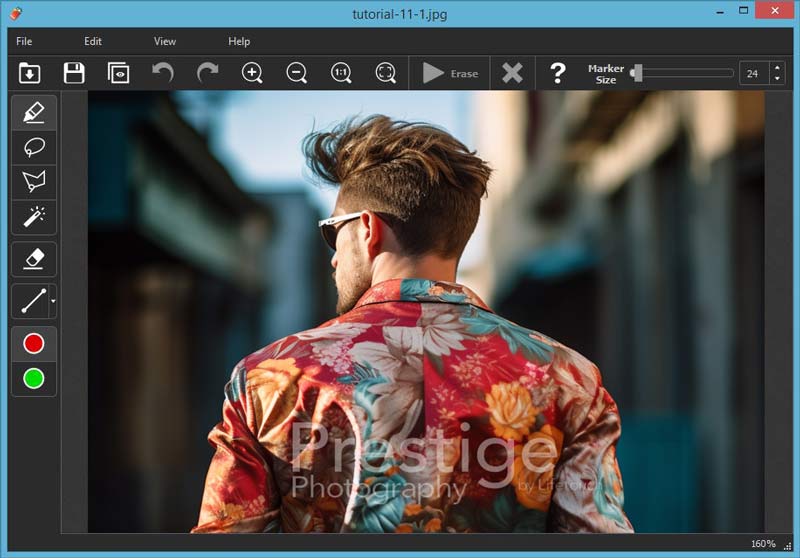Viewport: 800px width, 558px height.
Task: Start the Erase process
Action: point(450,73)
